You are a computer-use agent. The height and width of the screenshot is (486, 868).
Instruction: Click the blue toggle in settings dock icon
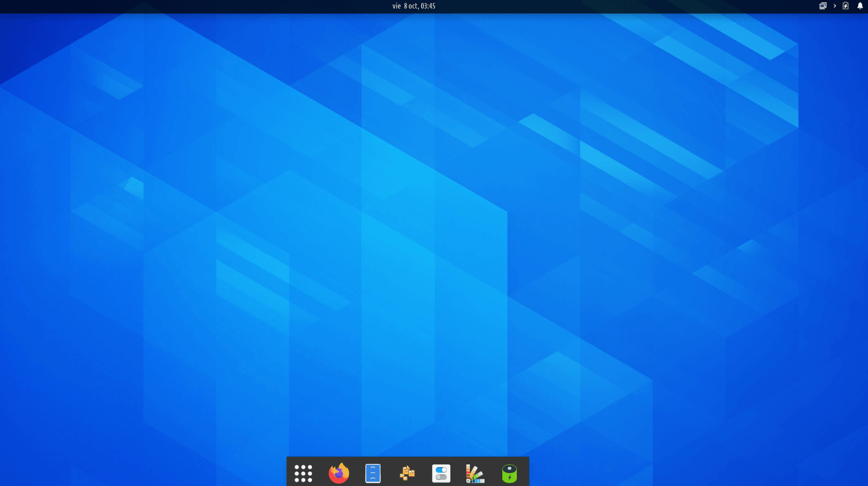click(441, 470)
